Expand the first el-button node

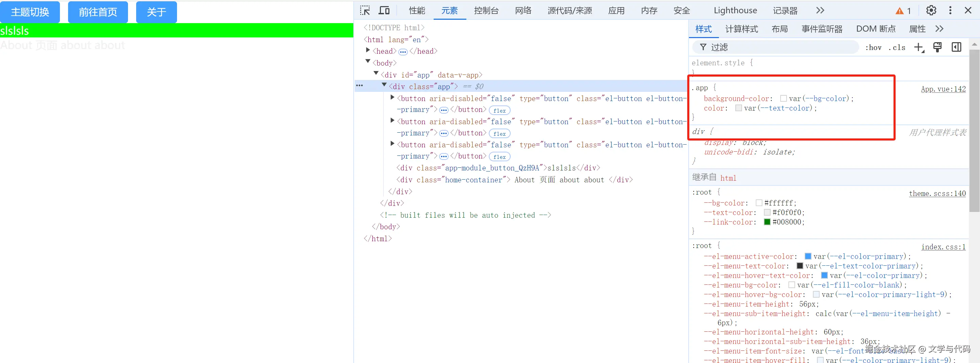(x=392, y=98)
